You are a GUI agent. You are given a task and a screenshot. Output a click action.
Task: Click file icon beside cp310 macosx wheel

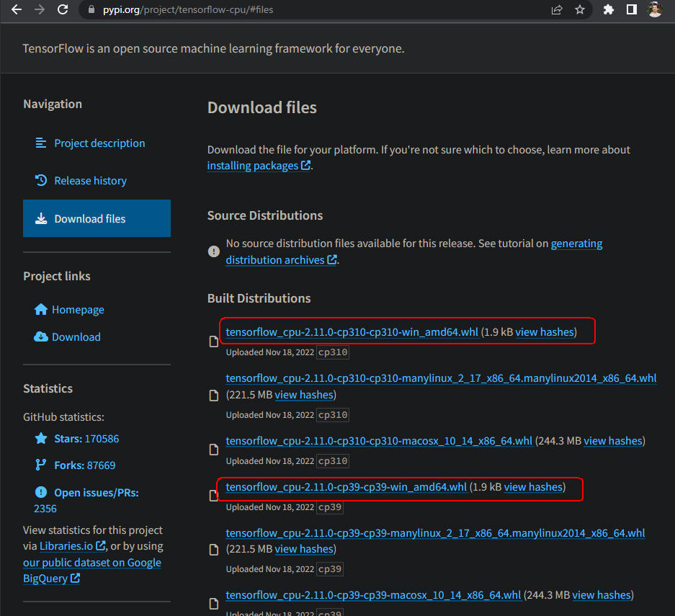213,450
